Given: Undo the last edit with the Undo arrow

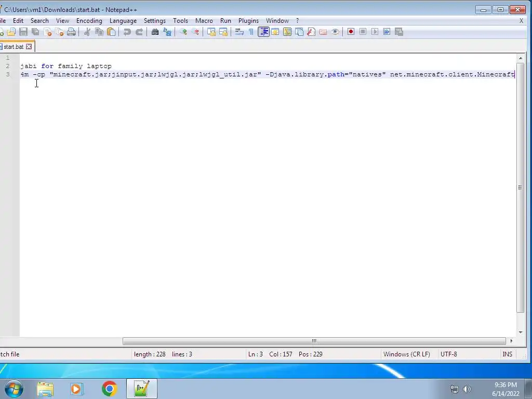Looking at the screenshot, I should [x=127, y=32].
